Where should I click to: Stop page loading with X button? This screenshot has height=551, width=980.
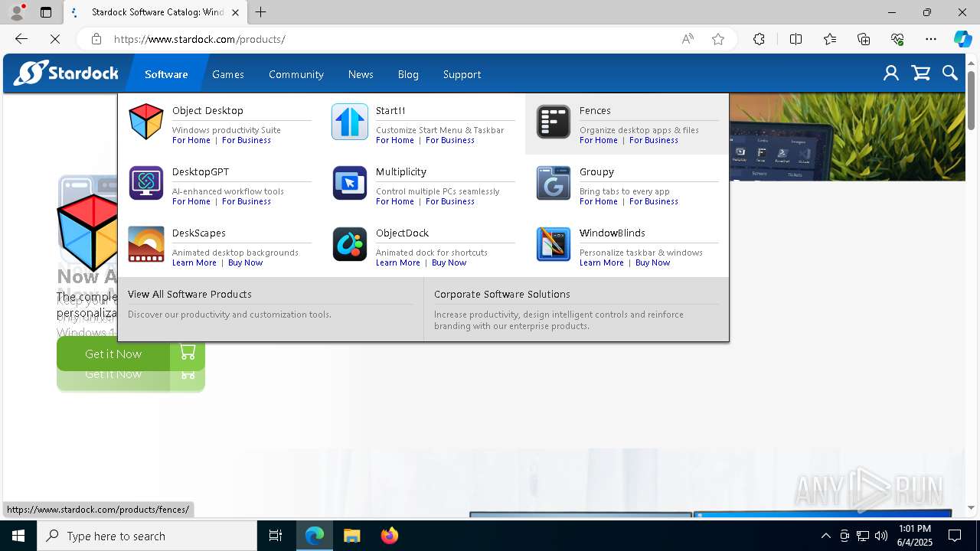tap(55, 39)
